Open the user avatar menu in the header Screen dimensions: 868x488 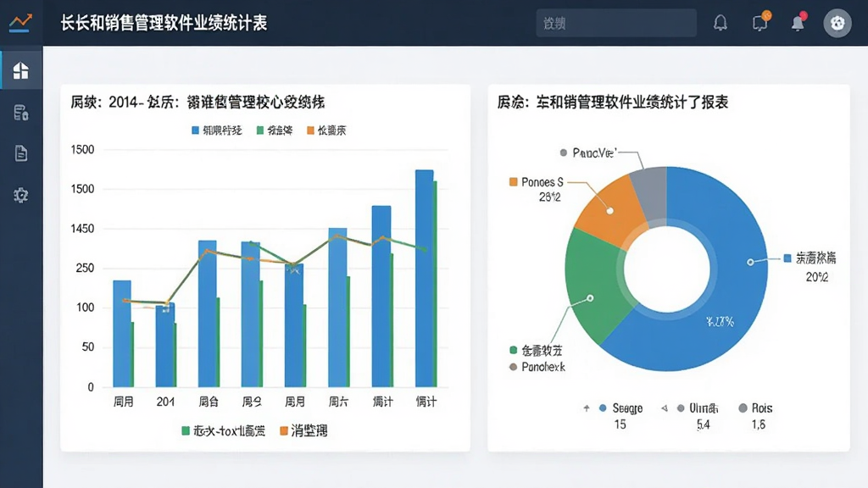837,23
